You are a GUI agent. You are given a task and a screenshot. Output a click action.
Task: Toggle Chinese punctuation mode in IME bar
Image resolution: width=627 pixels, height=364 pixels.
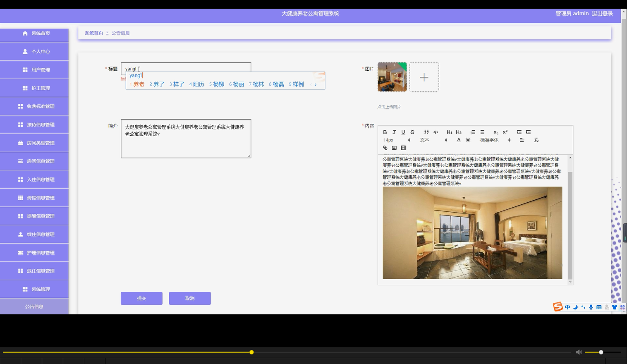(x=583, y=307)
